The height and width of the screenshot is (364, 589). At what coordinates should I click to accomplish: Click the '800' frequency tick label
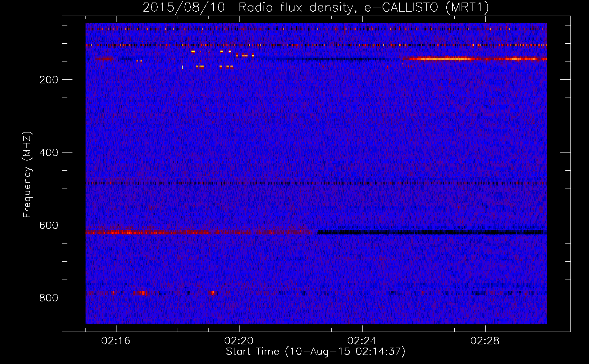[49, 298]
